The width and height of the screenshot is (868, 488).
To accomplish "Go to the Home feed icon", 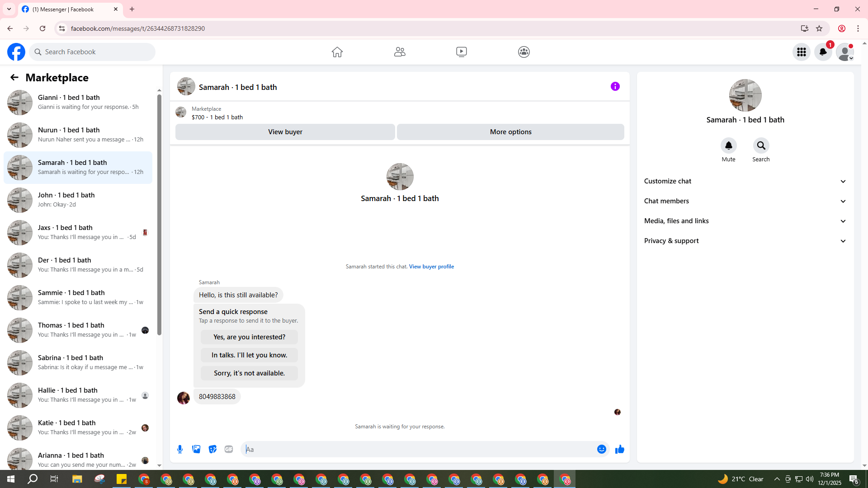I will click(x=337, y=52).
